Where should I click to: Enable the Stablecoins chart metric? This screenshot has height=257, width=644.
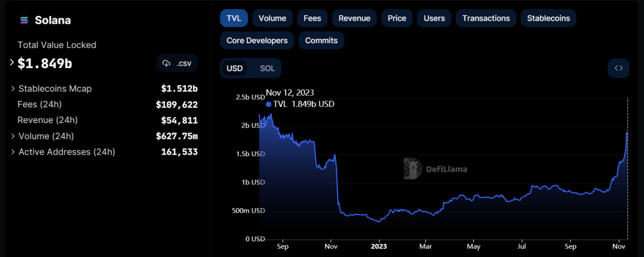pos(548,18)
